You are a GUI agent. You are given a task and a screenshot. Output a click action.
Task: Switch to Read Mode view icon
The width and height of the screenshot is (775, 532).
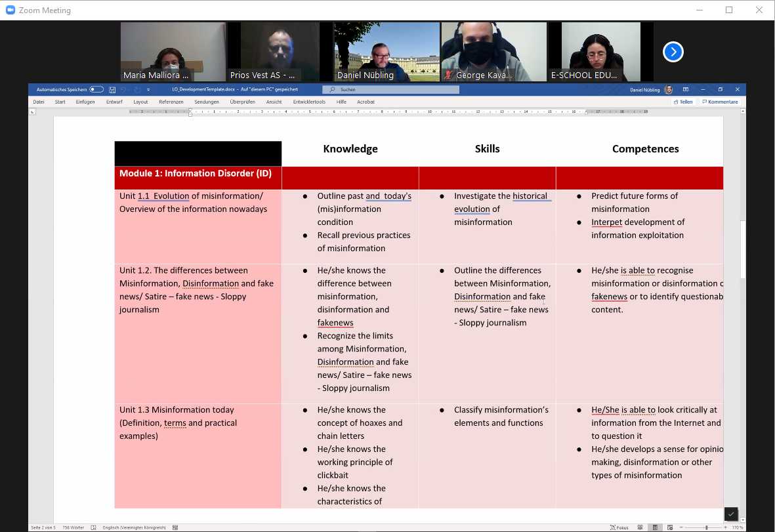point(639,527)
